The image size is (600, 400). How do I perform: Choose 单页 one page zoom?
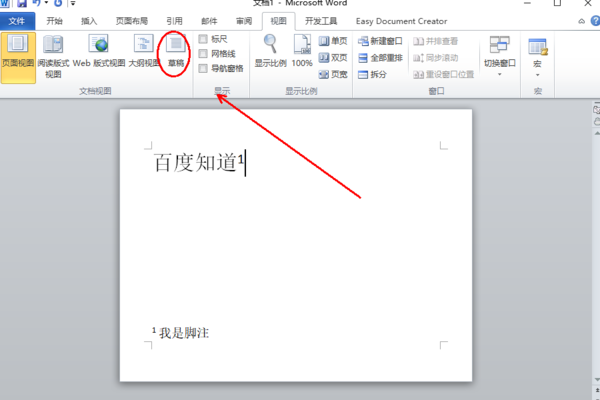pyautogui.click(x=333, y=41)
